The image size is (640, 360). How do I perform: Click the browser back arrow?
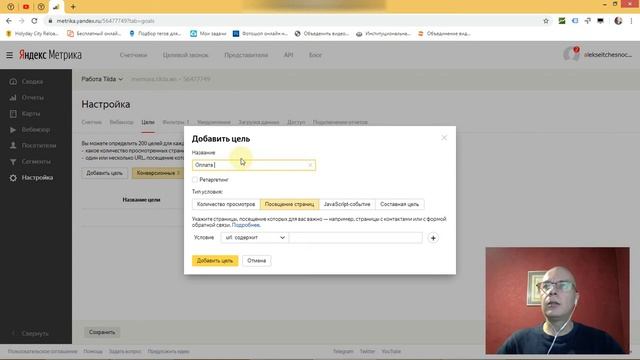[9, 21]
